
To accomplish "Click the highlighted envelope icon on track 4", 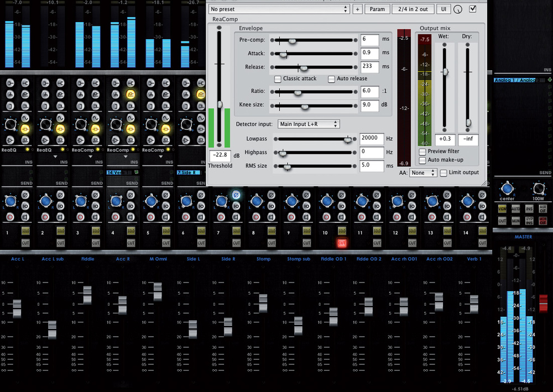I will (131, 94).
